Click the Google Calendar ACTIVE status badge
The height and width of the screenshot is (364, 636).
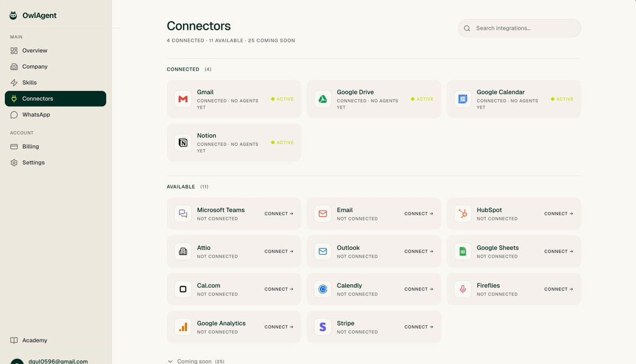click(x=562, y=99)
